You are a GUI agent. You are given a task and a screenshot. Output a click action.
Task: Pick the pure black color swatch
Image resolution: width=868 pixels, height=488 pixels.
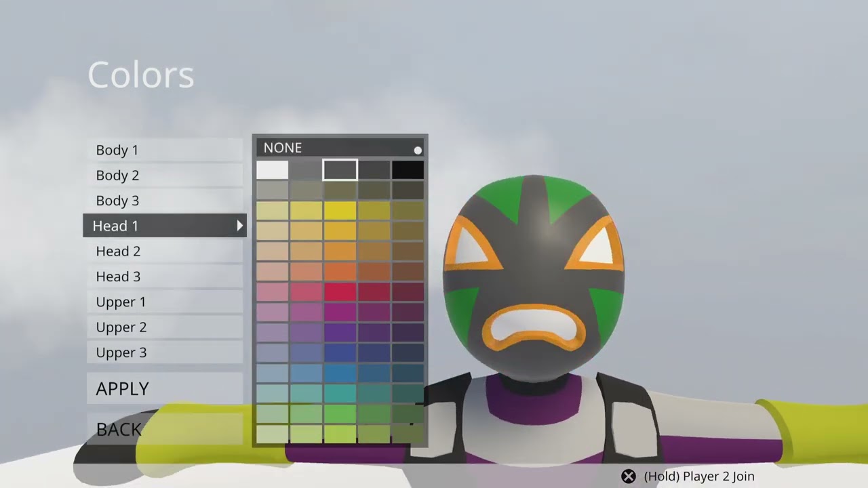tap(408, 170)
